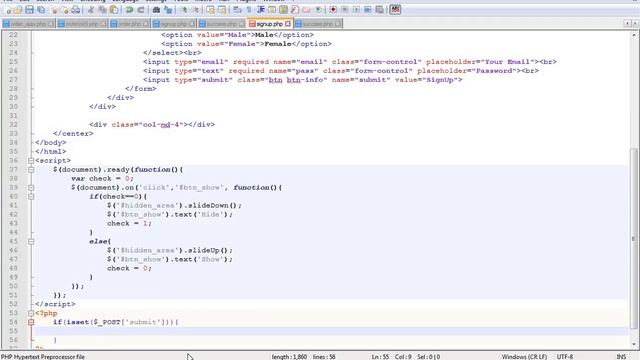
Task: Click 'var check = 0;' code line
Action: click(x=102, y=179)
